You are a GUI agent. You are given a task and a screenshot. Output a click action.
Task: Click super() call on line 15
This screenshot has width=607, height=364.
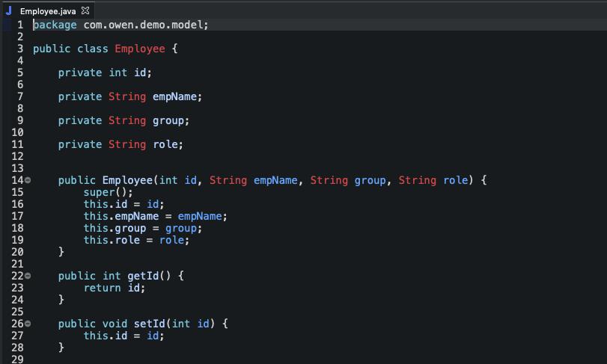108,192
